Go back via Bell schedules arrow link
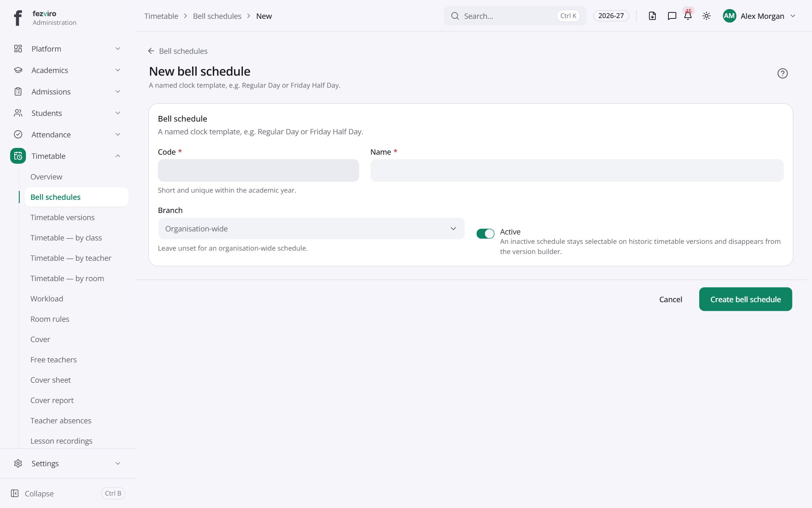 [x=177, y=51]
